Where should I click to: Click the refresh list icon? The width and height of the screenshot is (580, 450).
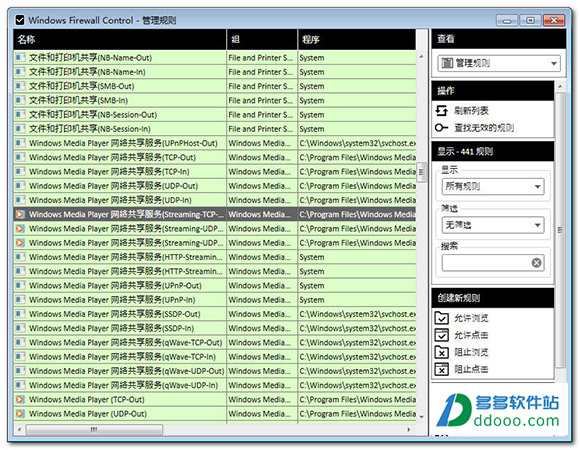point(441,111)
